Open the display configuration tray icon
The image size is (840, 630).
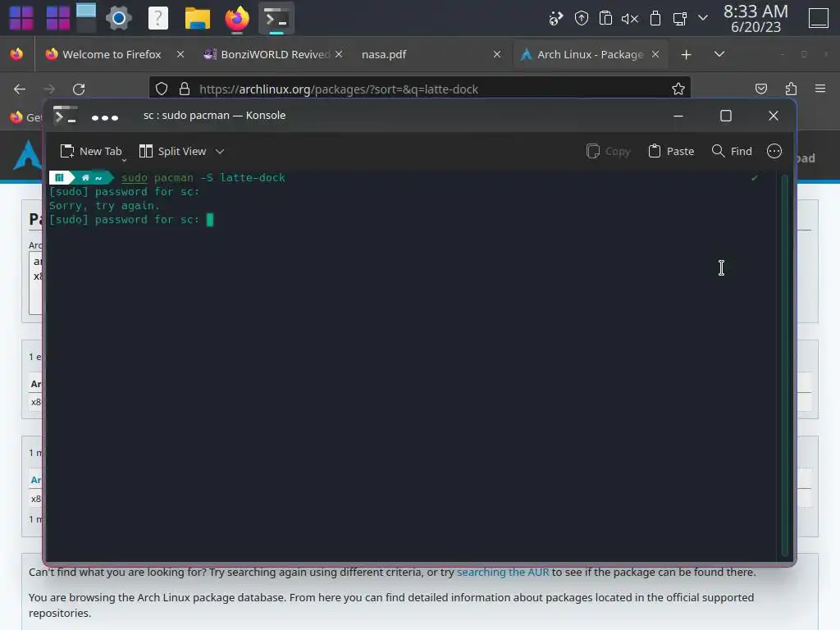pos(679,19)
